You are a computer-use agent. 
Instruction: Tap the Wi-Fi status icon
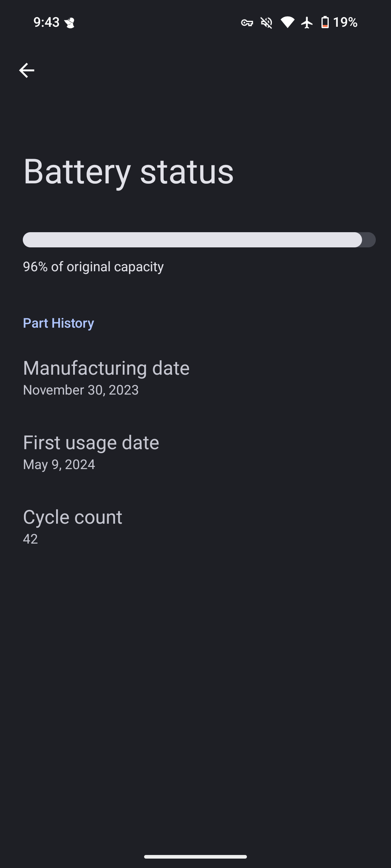point(287,22)
